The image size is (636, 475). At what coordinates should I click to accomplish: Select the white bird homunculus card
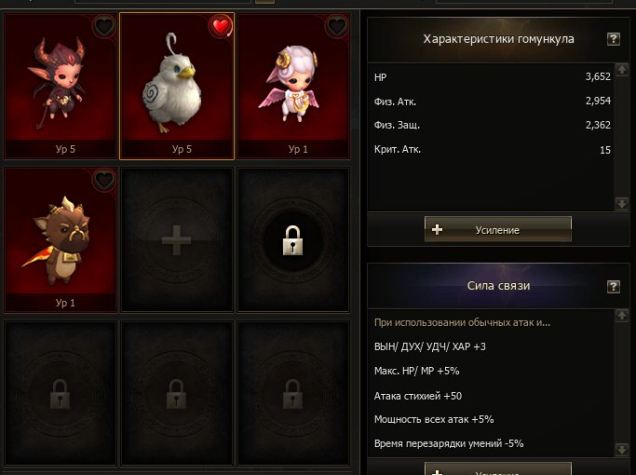click(177, 86)
